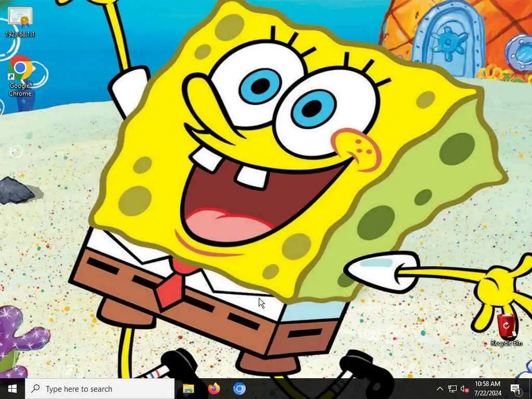This screenshot has width=532, height=399.
Task: Open the blue ring browser icon beside Firefox
Action: tap(240, 389)
